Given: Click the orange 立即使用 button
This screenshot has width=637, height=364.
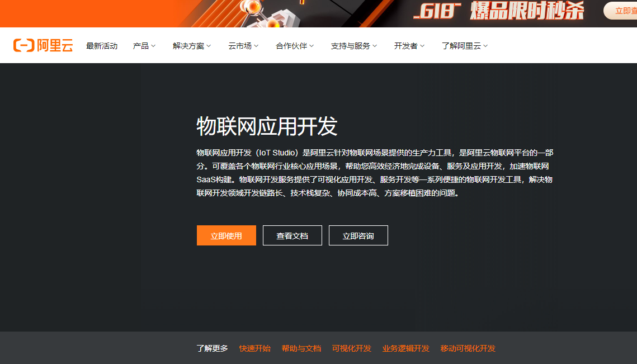Looking at the screenshot, I should point(227,235).
